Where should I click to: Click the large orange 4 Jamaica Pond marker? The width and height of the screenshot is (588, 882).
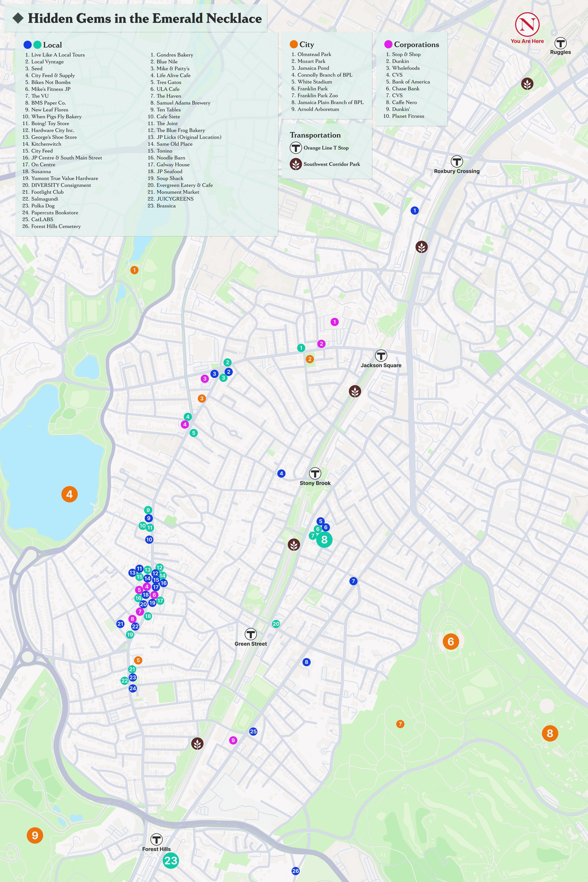(69, 494)
